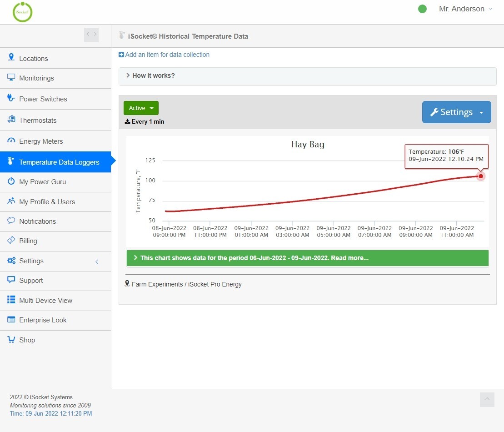Click the wrench icon on Settings button
The image size is (504, 432).
pos(434,112)
